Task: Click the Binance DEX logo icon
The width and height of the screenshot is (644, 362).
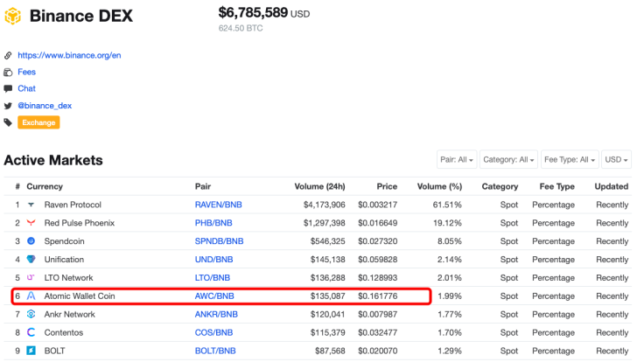Action: tap(13, 16)
